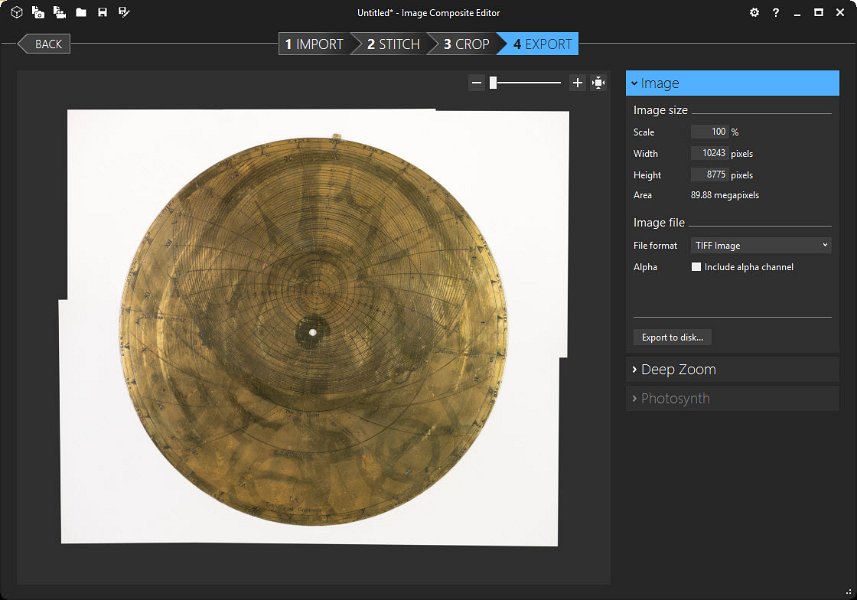Open the File format dropdown

[760, 245]
